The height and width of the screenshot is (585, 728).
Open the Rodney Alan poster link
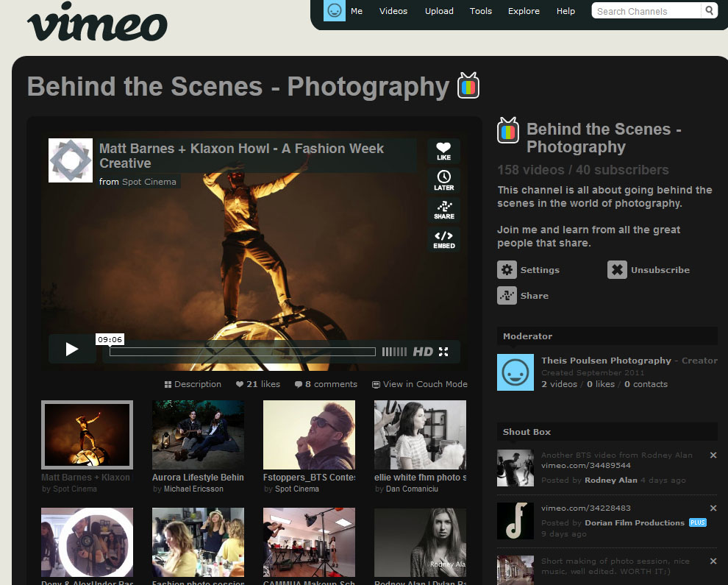pos(611,480)
